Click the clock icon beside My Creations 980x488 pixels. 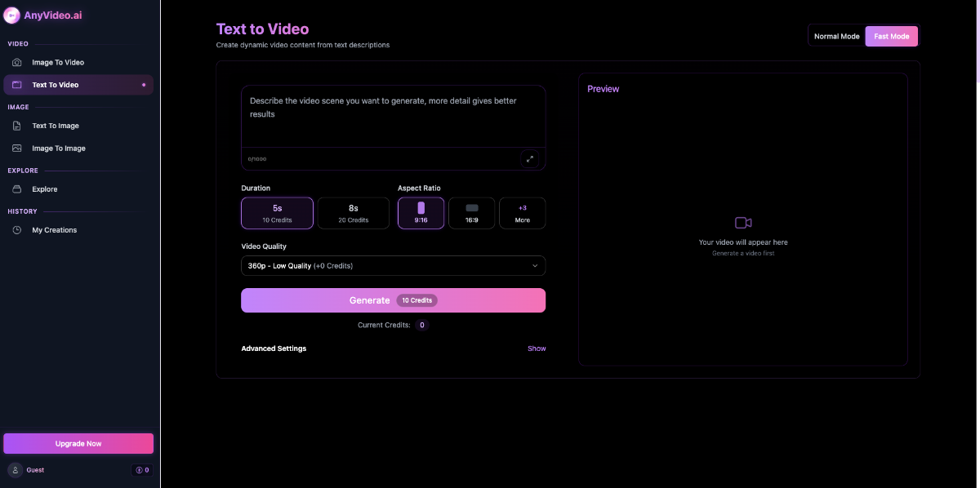pyautogui.click(x=16, y=230)
